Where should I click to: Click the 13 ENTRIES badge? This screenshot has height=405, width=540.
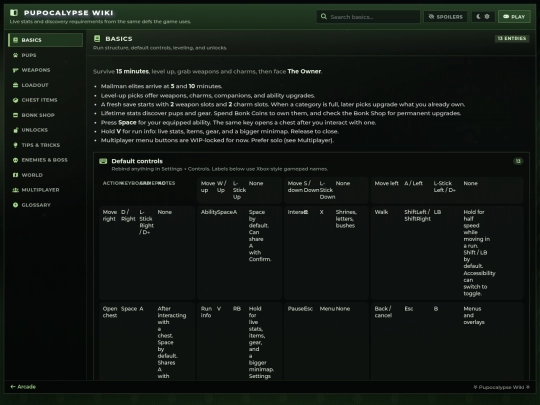[512, 38]
